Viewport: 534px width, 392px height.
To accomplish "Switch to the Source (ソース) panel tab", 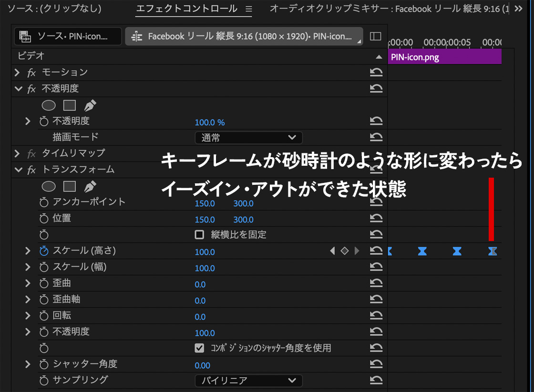I will (x=54, y=9).
